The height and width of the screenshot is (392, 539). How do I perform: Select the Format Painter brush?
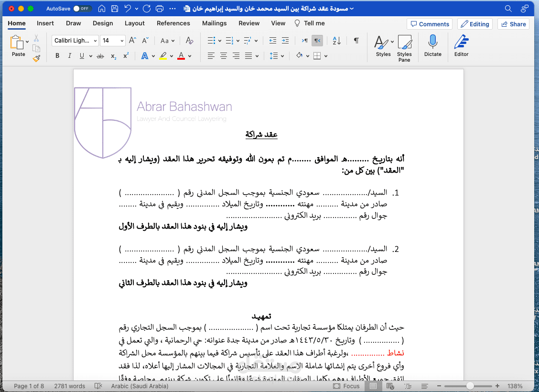(36, 58)
